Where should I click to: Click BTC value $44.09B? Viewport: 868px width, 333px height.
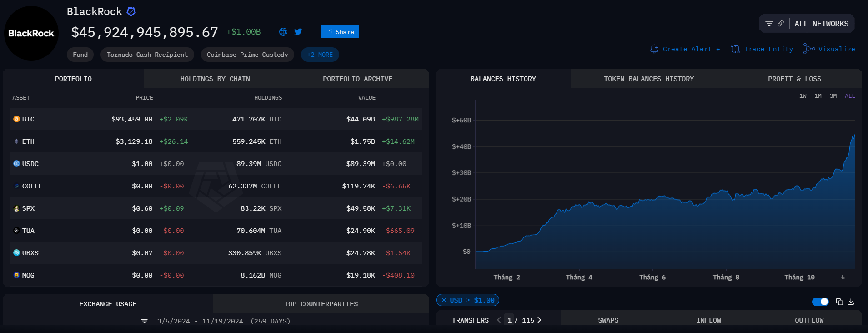click(x=361, y=119)
